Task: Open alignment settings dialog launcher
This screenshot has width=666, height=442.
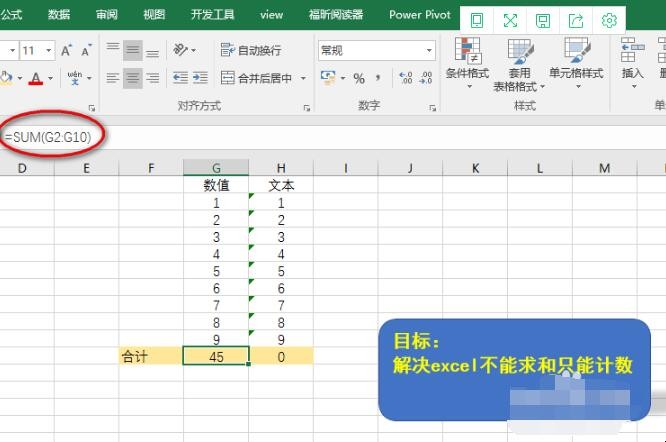Action: [307, 108]
